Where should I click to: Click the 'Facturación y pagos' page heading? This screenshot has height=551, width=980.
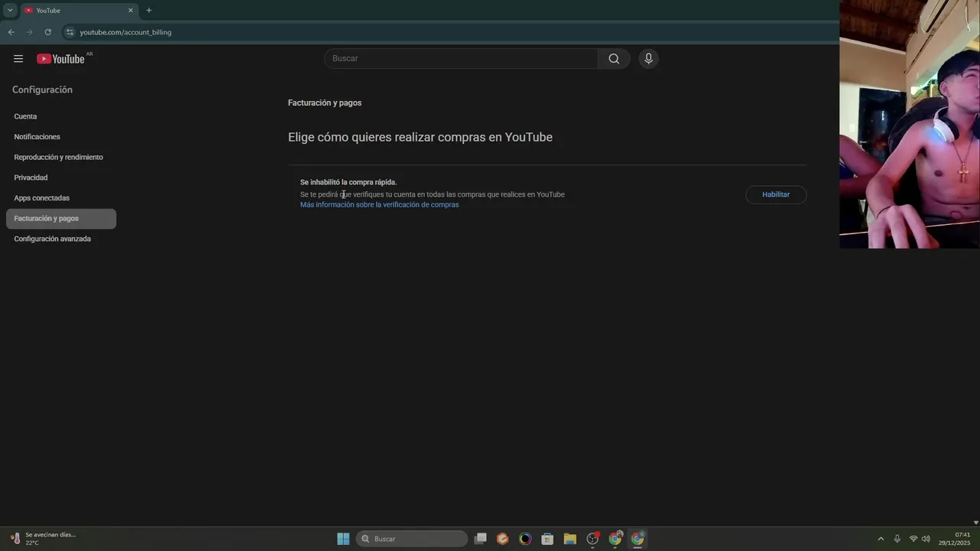pos(325,103)
